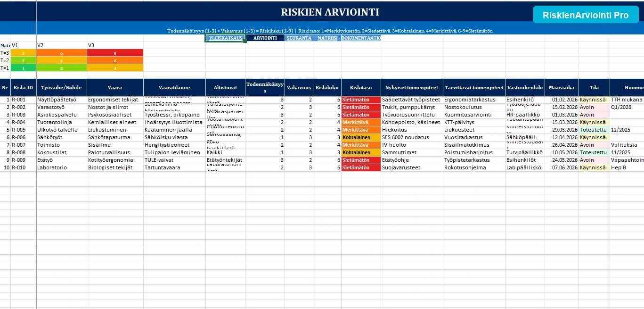Go to the YLEISKATSAUS navigation link
The height and width of the screenshot is (309, 644).
pyautogui.click(x=225, y=38)
